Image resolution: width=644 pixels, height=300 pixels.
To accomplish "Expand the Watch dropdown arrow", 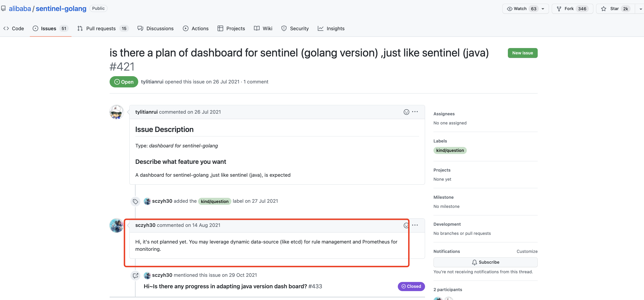I will (x=543, y=9).
